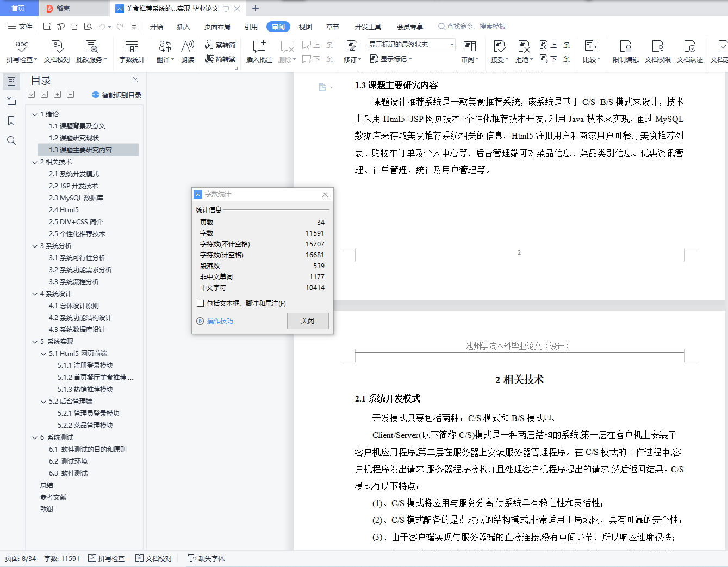This screenshot has width=728, height=567.
Task: Open the 显示标记 dropdown
Action: click(391, 59)
